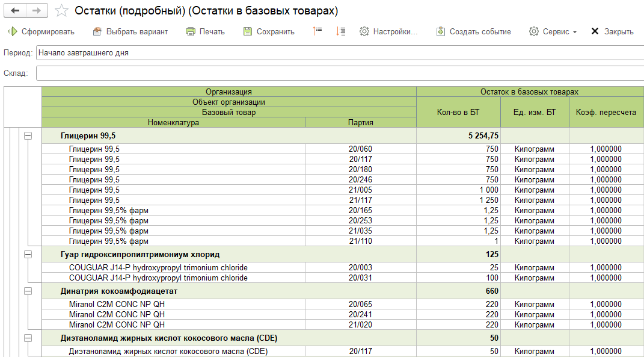The width and height of the screenshot is (644, 357).
Task: Click Miranol C2M CONC NP QH batch 20/065
Action: [x=361, y=305]
